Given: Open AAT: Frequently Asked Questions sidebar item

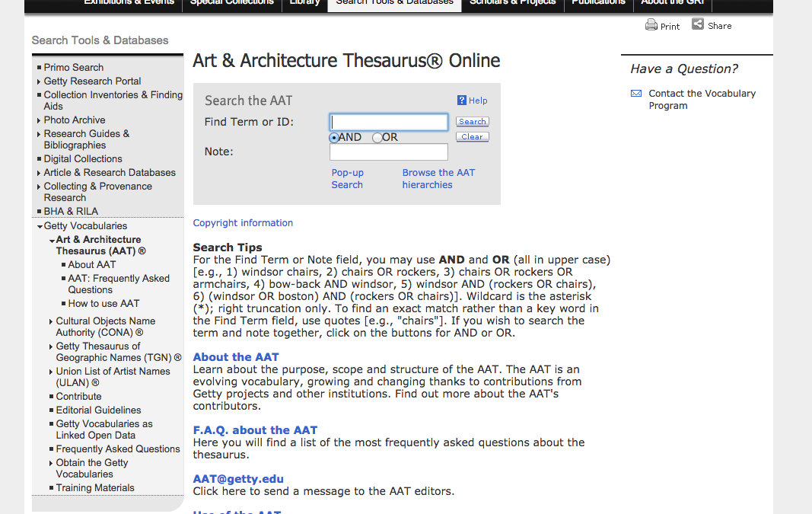Looking at the screenshot, I should [x=119, y=284].
